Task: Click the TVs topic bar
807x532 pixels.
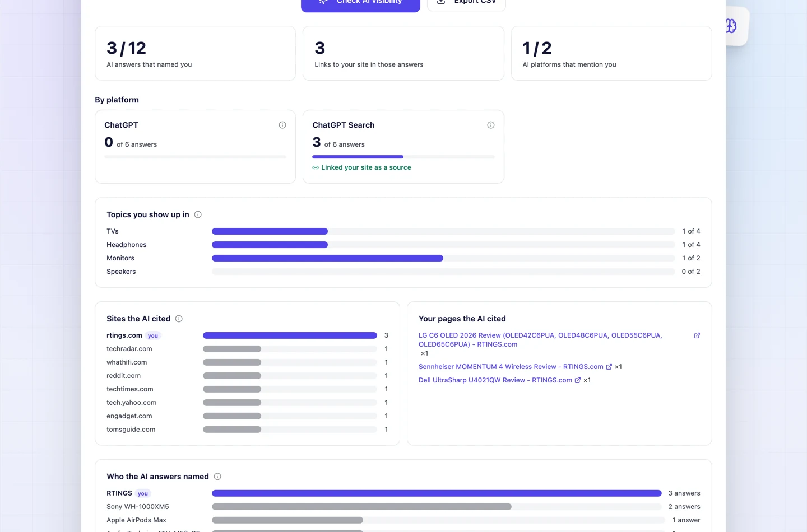Action: pyautogui.click(x=443, y=231)
